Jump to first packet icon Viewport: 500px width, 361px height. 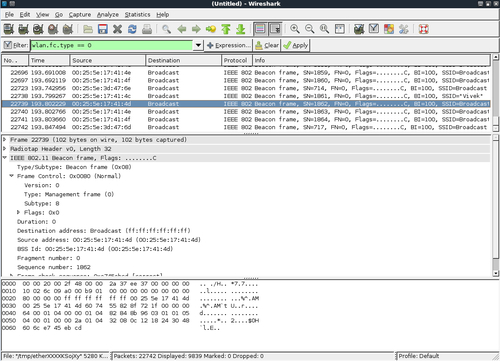[x=226, y=29]
